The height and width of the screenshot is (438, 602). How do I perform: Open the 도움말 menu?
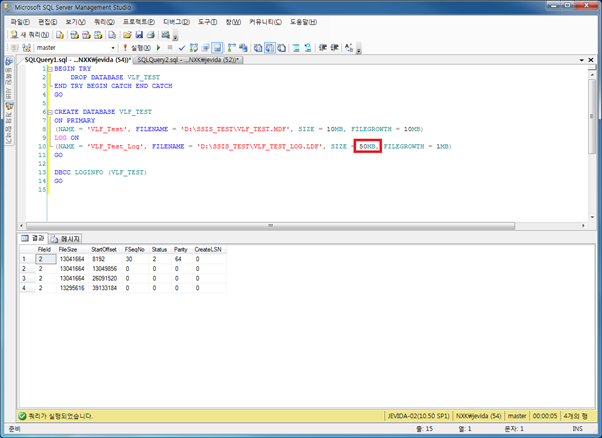[303, 22]
